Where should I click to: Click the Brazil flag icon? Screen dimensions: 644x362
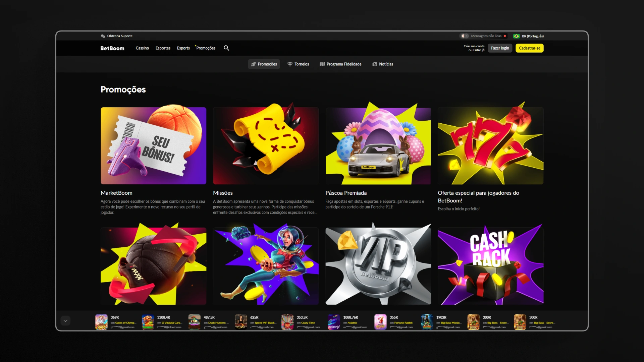point(517,36)
